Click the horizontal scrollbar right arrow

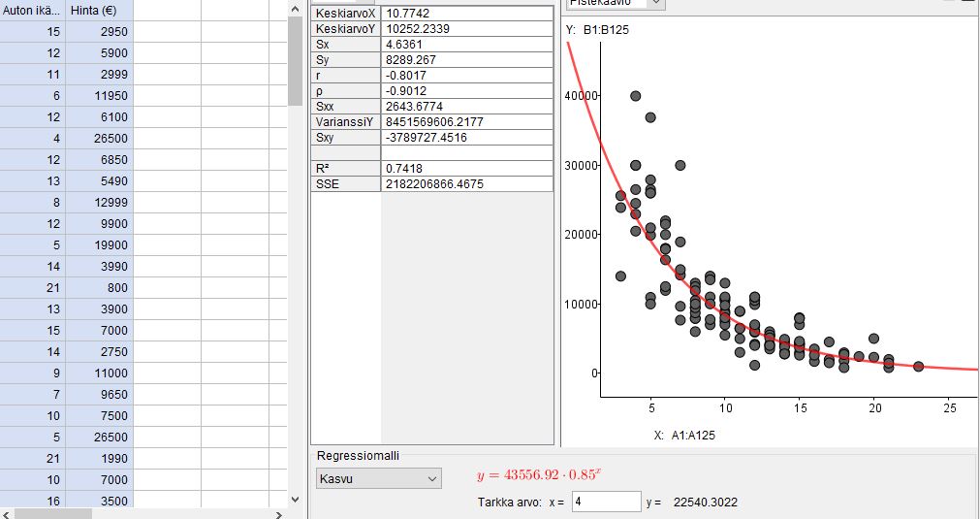[278, 513]
